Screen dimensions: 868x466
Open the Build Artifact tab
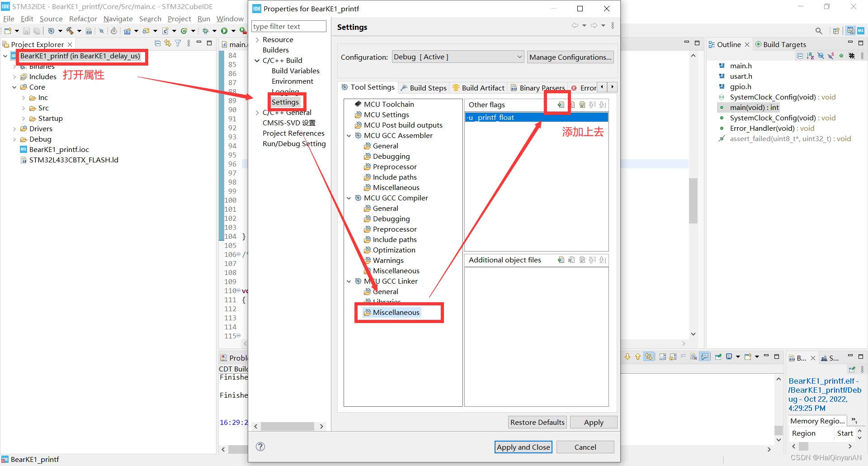pyautogui.click(x=478, y=88)
